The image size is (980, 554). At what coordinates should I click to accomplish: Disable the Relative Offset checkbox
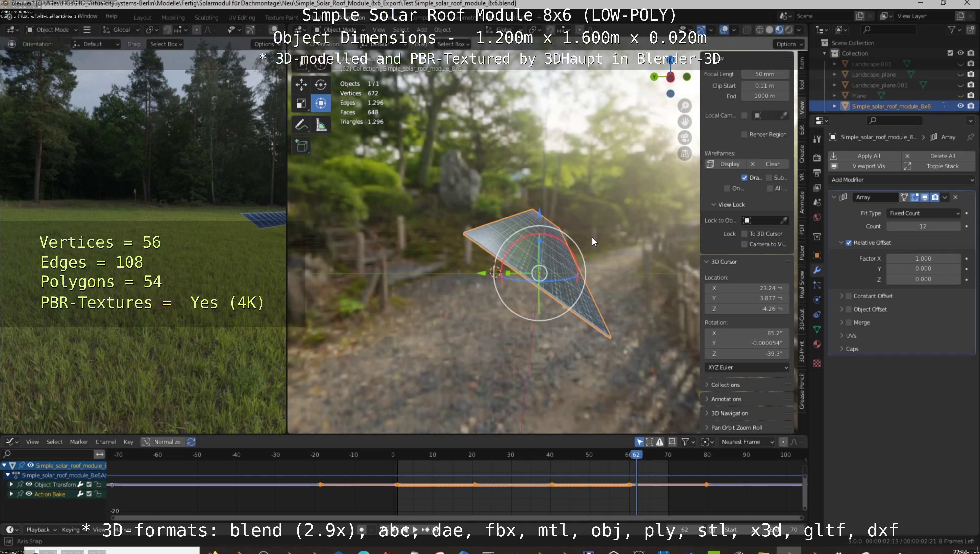pos(848,243)
